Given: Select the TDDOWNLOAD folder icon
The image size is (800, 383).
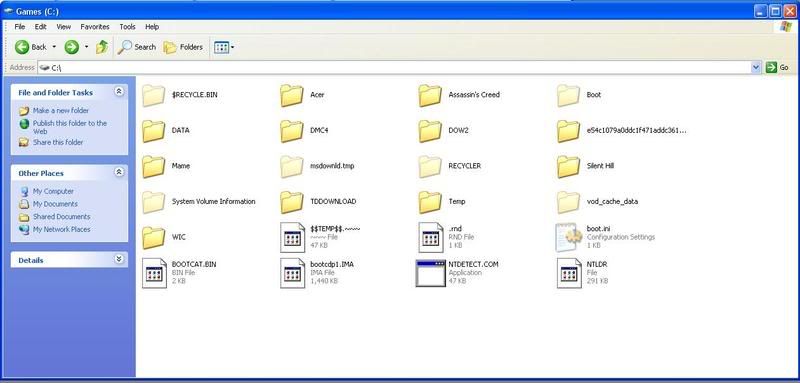Looking at the screenshot, I should 292,202.
